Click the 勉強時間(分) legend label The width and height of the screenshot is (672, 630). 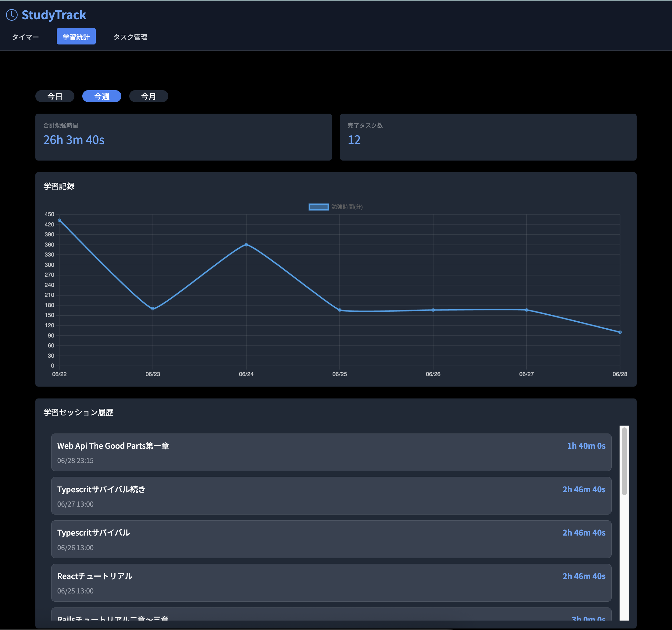(347, 207)
